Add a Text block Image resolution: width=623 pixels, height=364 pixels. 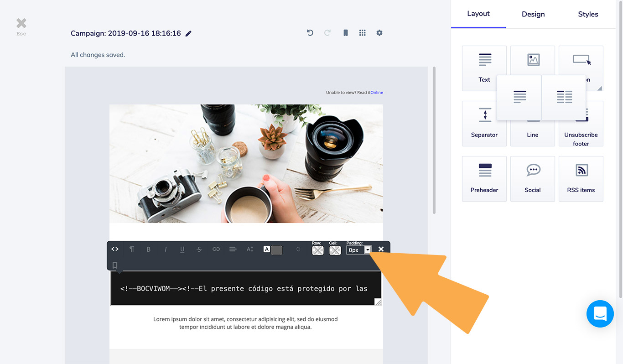click(x=484, y=68)
